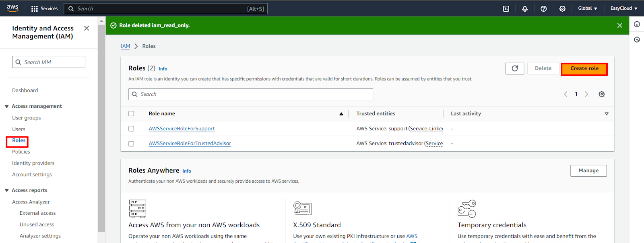Check the AWSServiceRoleForSupport row checkbox

[131, 129]
